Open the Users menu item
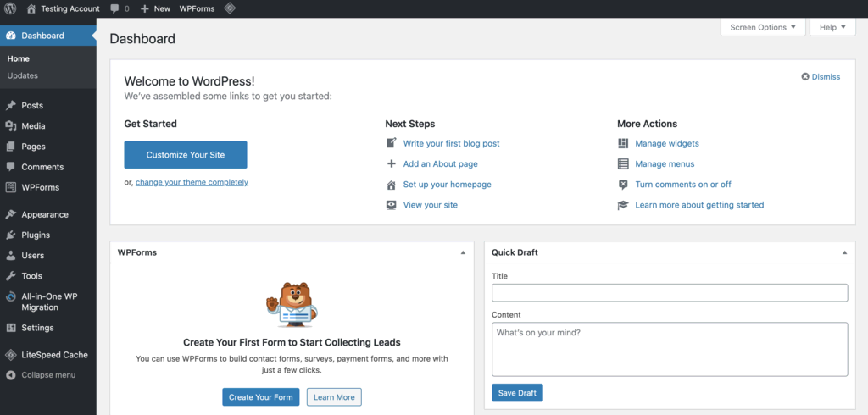 point(32,256)
